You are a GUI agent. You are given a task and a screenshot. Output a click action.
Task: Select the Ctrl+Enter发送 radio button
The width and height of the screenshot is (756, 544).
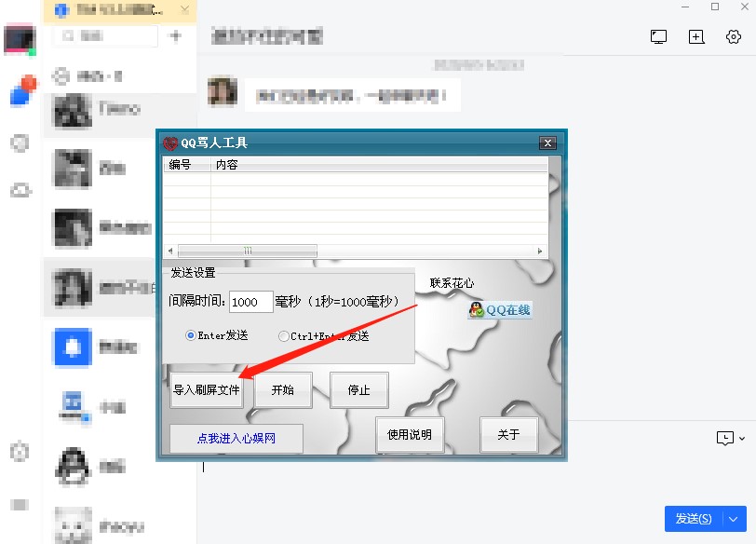[282, 336]
